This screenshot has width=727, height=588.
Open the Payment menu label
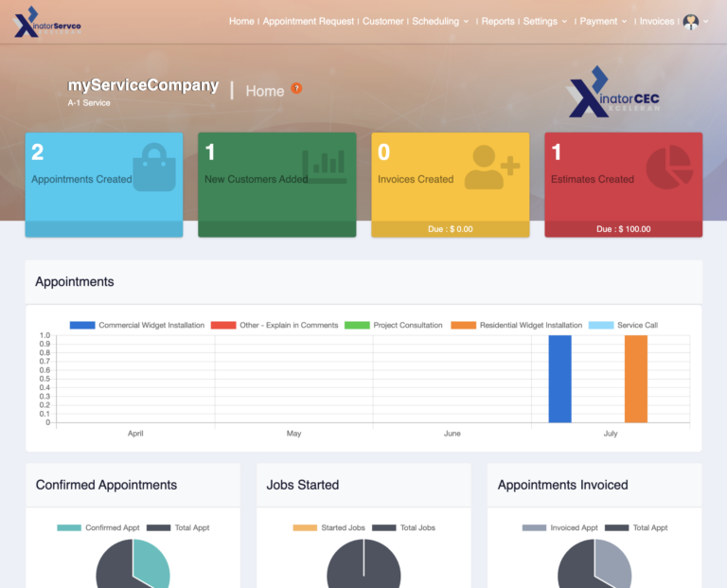pyautogui.click(x=598, y=22)
